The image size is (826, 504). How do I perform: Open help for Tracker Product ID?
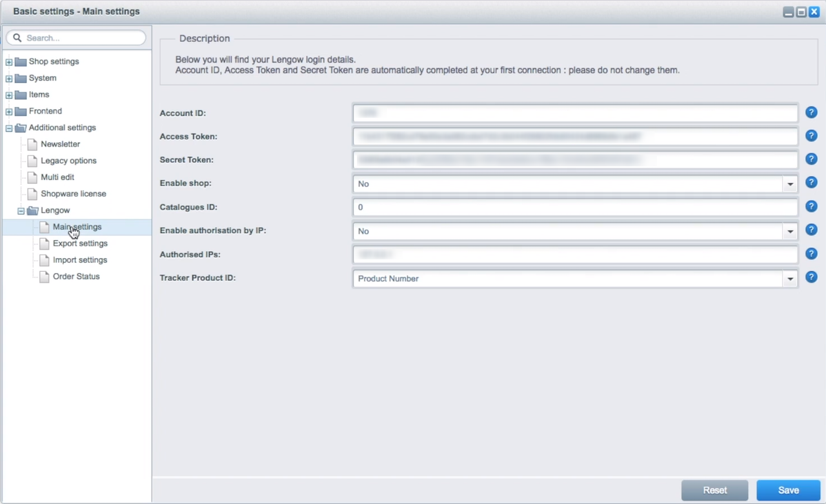811,277
